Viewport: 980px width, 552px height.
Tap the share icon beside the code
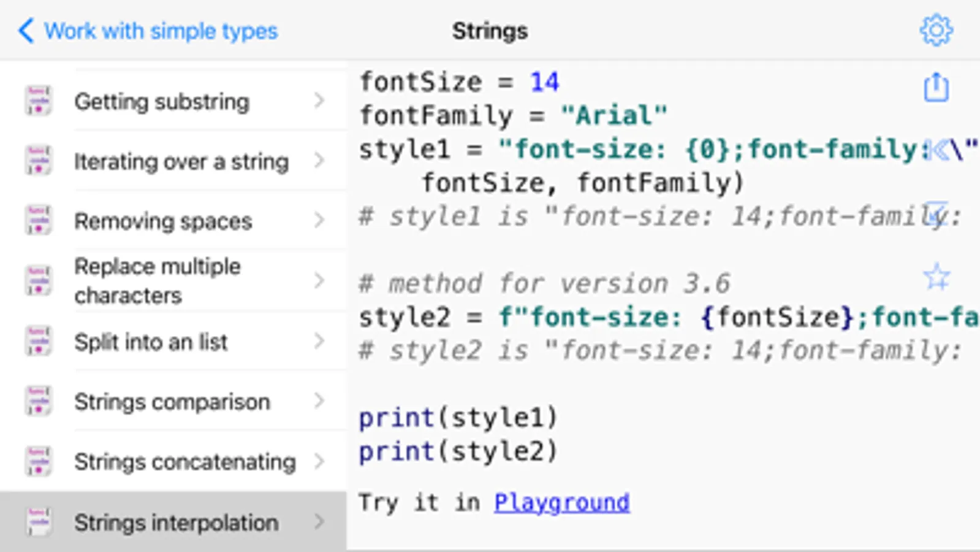pyautogui.click(x=936, y=87)
